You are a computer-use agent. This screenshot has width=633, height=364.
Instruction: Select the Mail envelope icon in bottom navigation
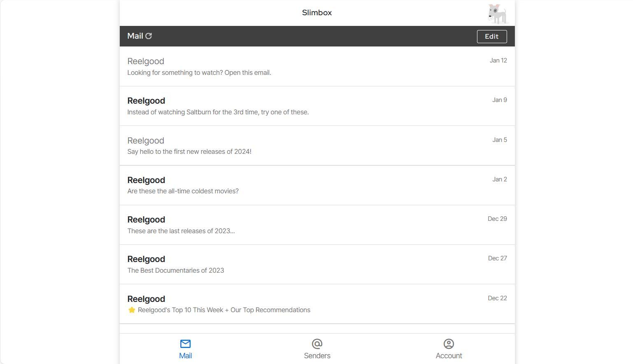[185, 344]
